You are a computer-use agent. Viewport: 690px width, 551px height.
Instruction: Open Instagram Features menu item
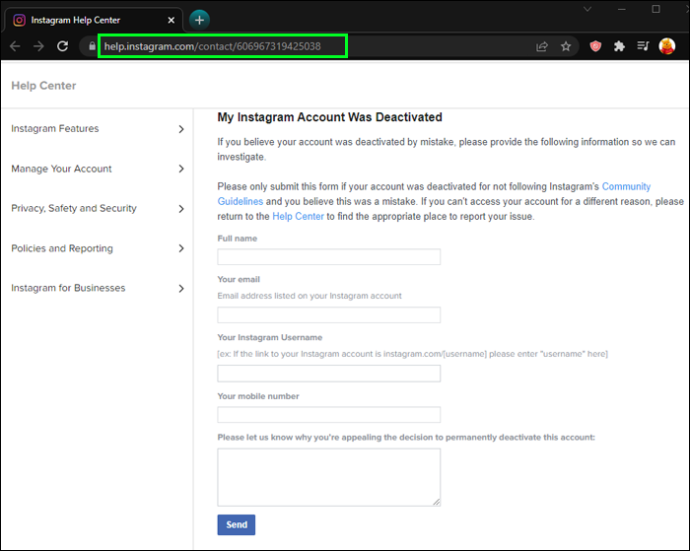click(55, 129)
